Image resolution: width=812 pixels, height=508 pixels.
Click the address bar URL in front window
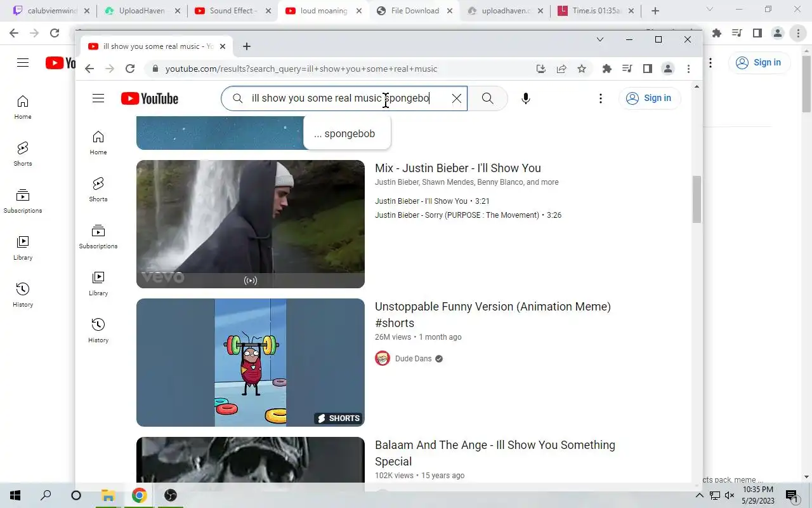301,69
